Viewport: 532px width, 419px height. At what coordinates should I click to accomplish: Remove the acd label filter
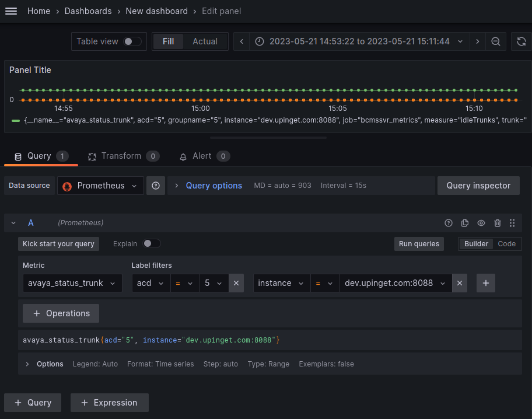[236, 283]
